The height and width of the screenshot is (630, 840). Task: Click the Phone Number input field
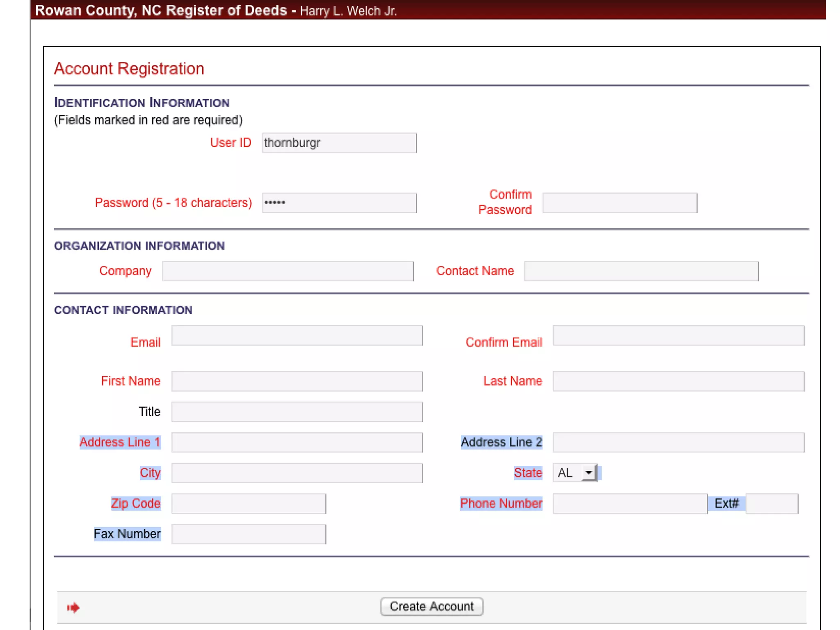(x=630, y=503)
